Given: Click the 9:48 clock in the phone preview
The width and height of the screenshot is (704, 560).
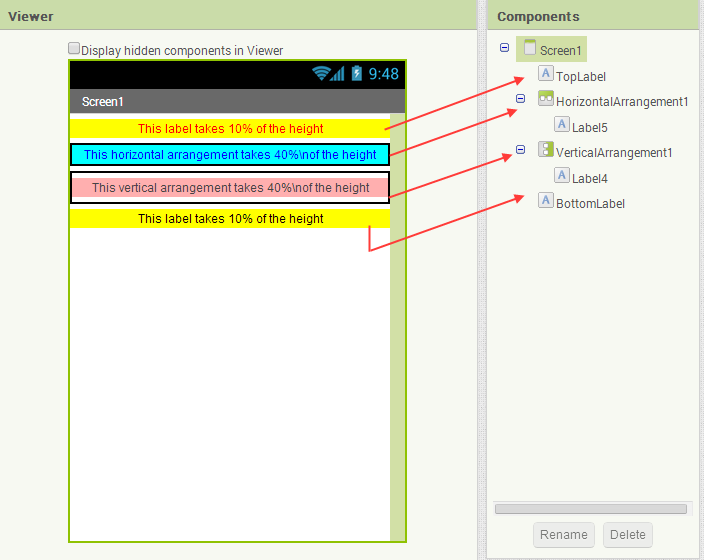Looking at the screenshot, I should 383,74.
